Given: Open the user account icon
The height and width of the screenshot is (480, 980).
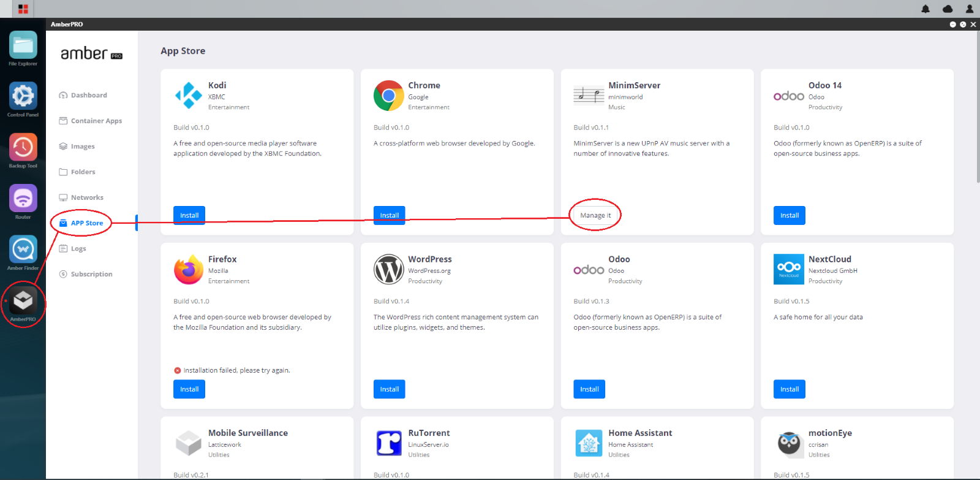Looking at the screenshot, I should (x=970, y=9).
